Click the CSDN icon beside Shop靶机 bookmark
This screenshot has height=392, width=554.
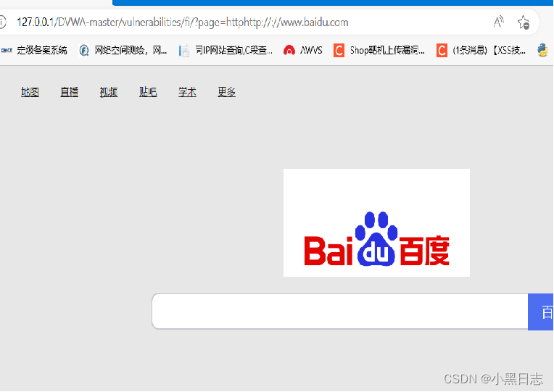pyautogui.click(x=339, y=51)
